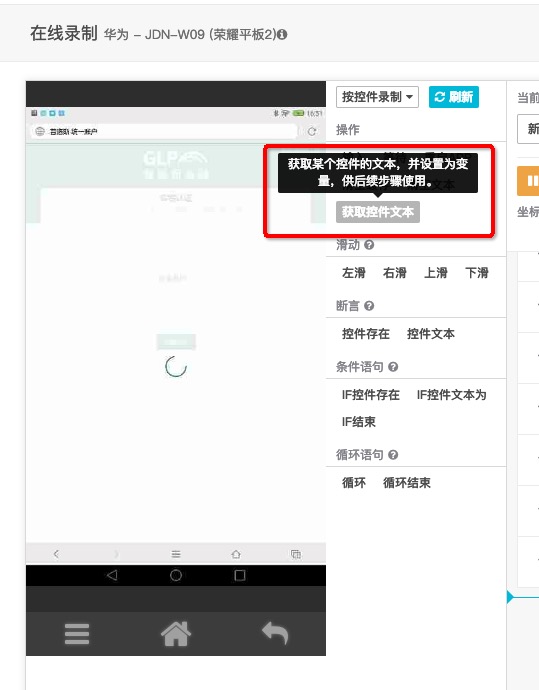Click the 循环结束 option
The image size is (539, 690).
[x=407, y=483]
